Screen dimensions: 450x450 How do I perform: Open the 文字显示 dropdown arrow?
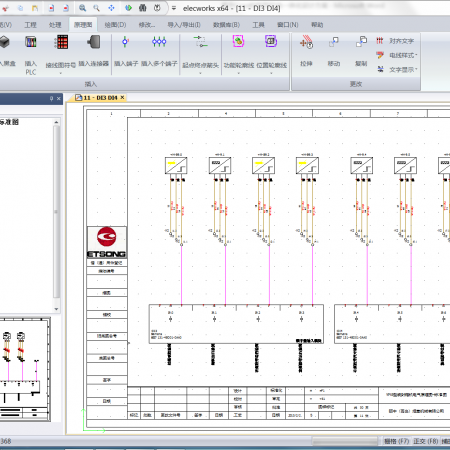pyautogui.click(x=416, y=69)
